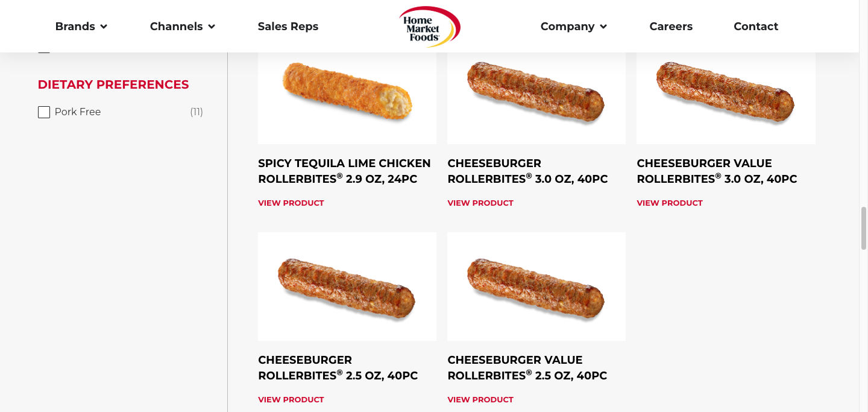View product for Cheeseburger Value Rollerbites 2.5 oz
Viewport: 868px width, 412px height.
coord(480,400)
